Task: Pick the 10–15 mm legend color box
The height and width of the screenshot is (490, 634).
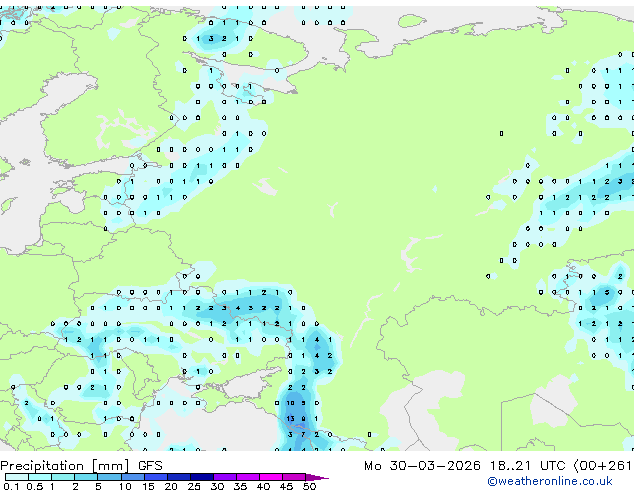Action: pos(132,477)
